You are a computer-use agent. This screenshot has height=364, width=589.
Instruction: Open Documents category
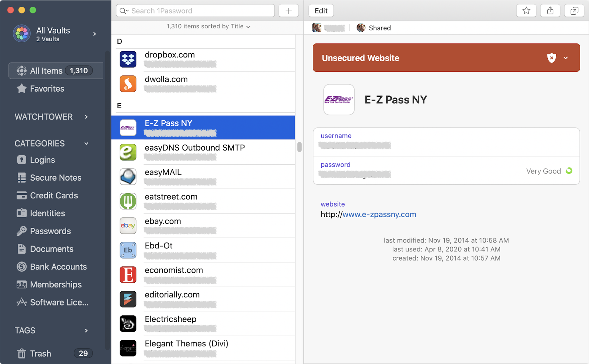click(x=45, y=249)
